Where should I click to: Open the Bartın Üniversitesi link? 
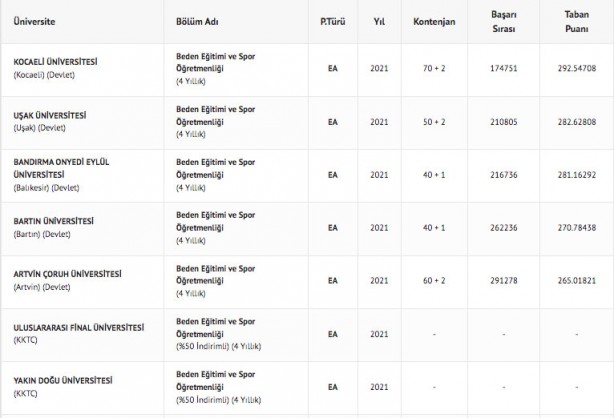(x=54, y=220)
